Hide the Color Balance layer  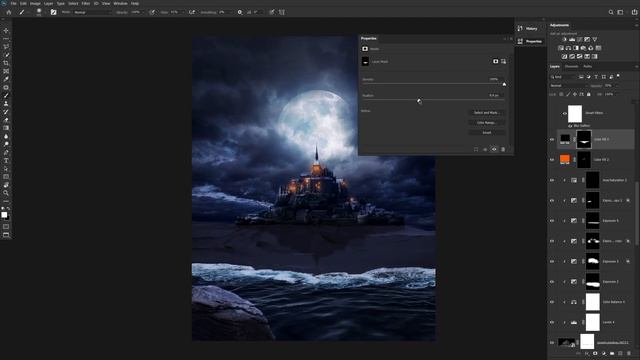click(x=552, y=302)
